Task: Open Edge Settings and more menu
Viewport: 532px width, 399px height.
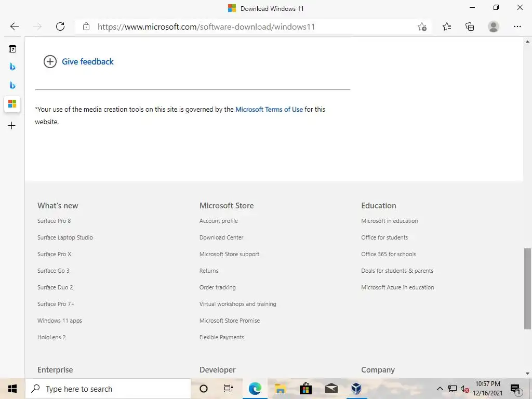Action: coord(517,26)
